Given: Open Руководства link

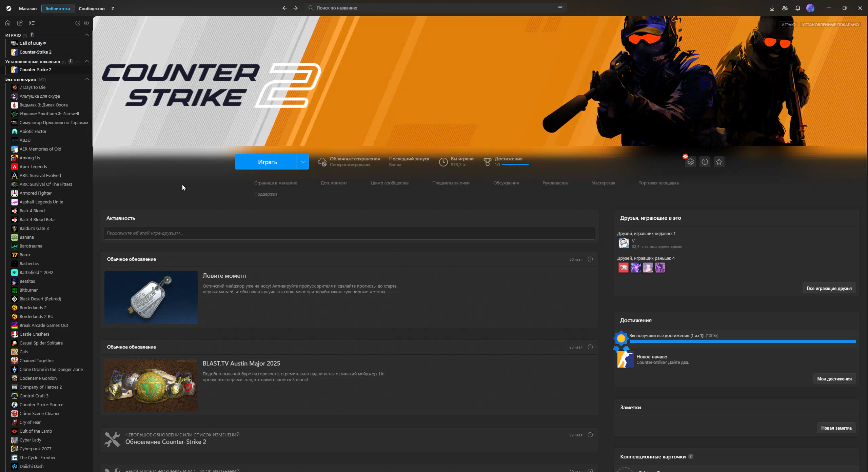Looking at the screenshot, I should coord(555,183).
